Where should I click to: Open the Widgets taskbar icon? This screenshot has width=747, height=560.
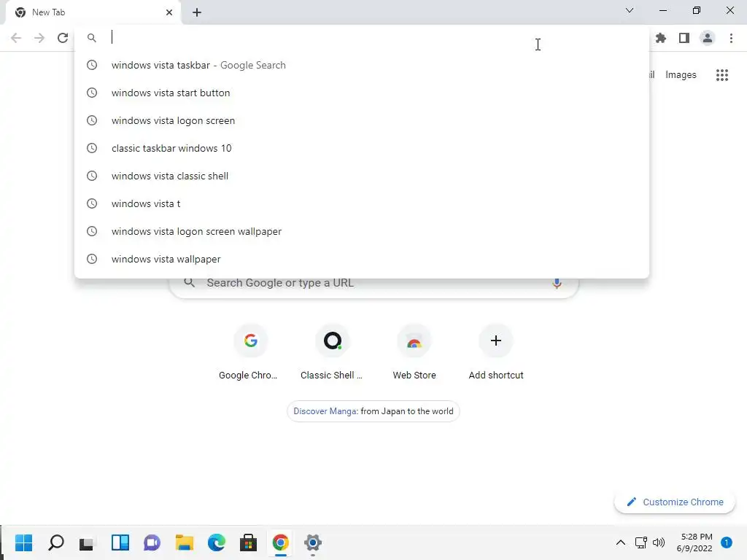(120, 542)
